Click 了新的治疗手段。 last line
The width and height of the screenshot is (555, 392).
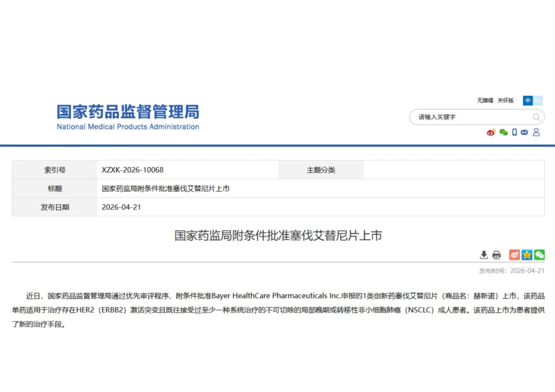coord(40,324)
